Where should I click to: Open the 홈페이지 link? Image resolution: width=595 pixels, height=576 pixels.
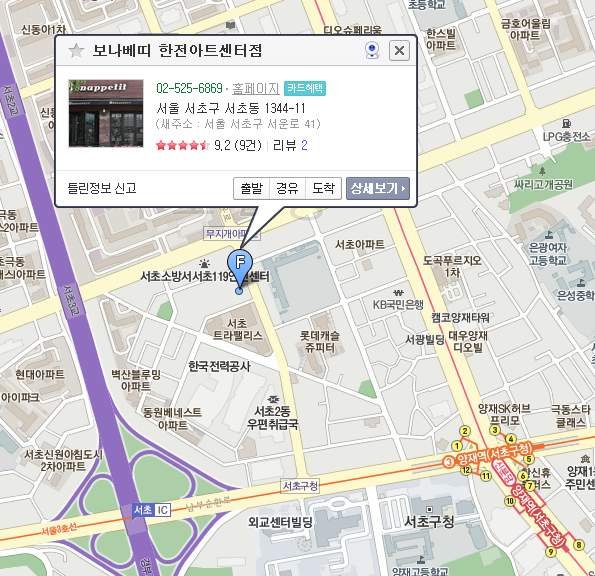click(x=255, y=88)
